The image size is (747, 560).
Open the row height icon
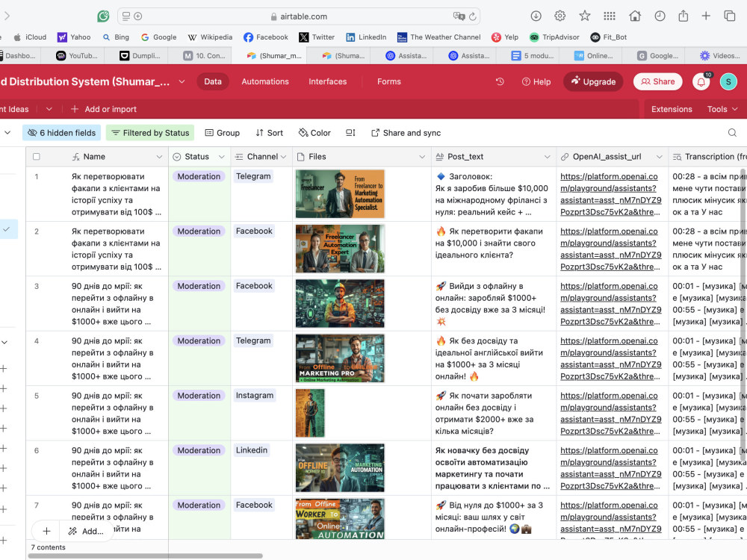pos(350,133)
